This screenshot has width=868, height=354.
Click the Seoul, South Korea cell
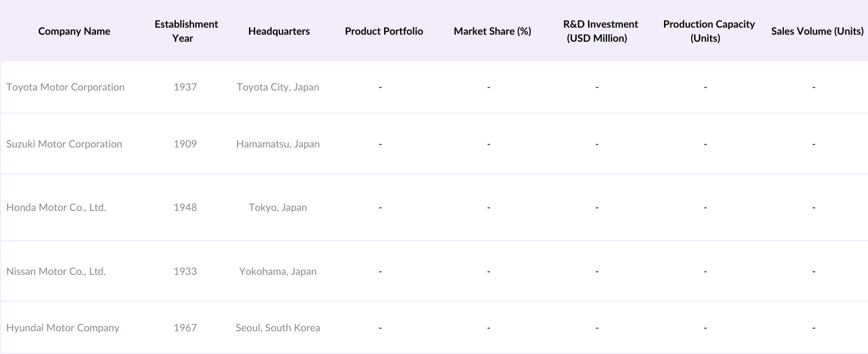point(278,327)
